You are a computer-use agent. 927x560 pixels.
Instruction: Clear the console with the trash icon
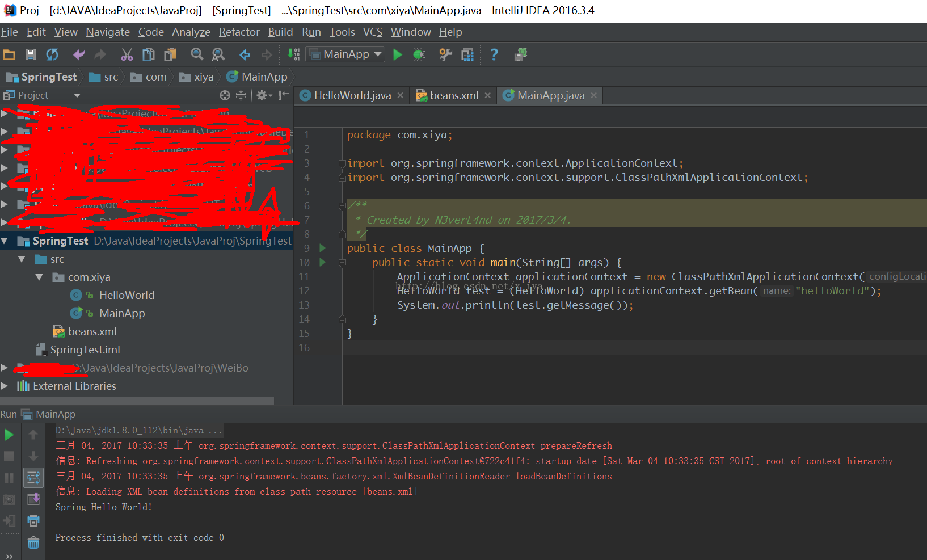(33, 543)
